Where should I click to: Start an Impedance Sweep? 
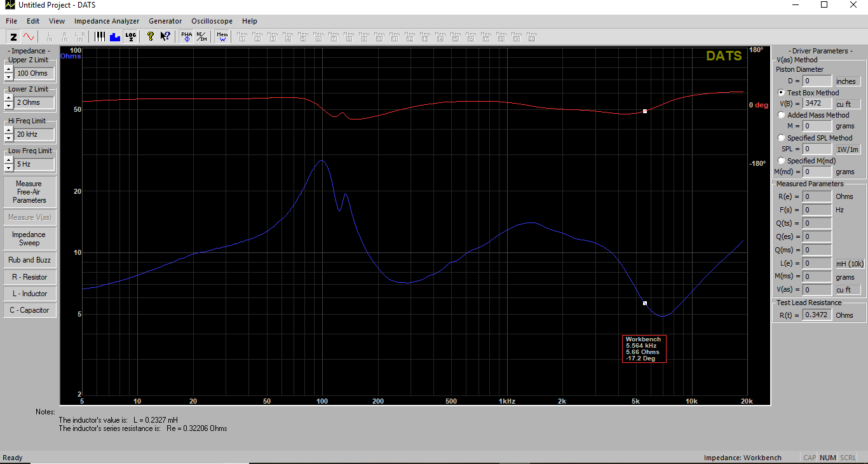[x=29, y=238]
